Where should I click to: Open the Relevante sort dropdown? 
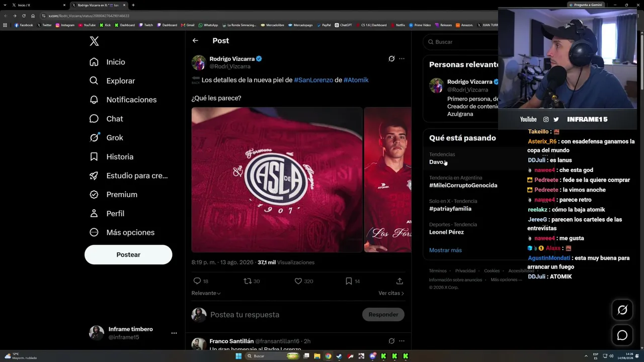pyautogui.click(x=206, y=293)
